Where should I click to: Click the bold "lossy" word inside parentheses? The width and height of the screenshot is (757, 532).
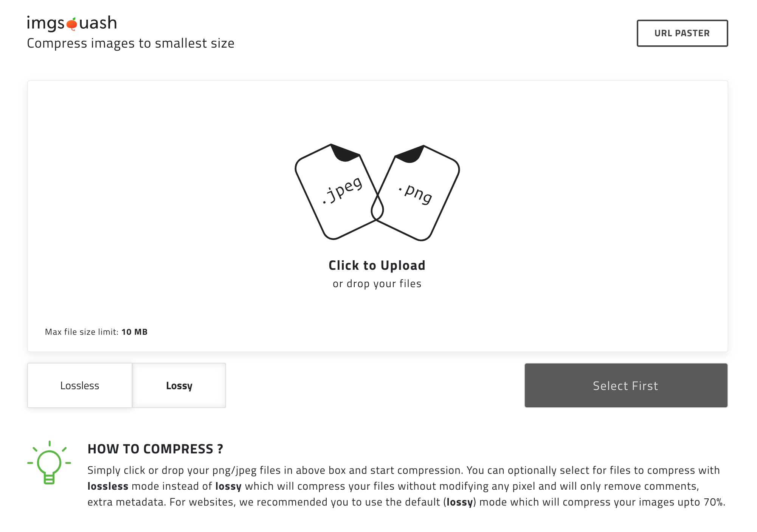pyautogui.click(x=460, y=502)
